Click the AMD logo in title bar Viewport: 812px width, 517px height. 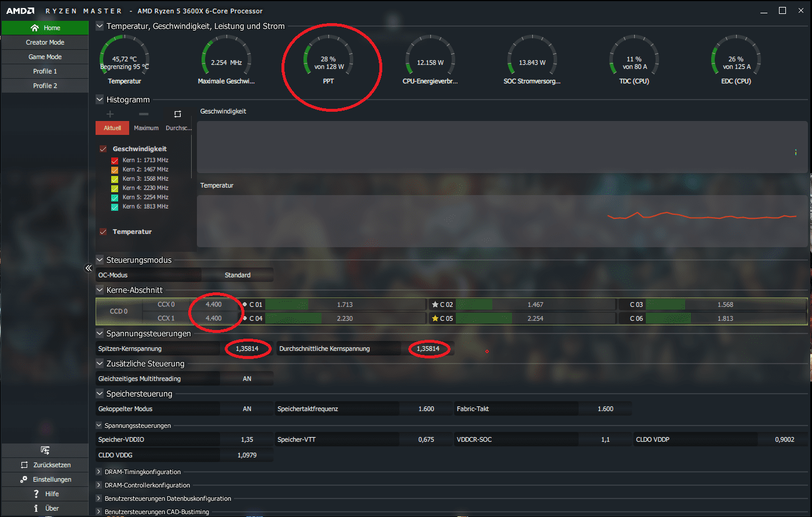[20, 11]
